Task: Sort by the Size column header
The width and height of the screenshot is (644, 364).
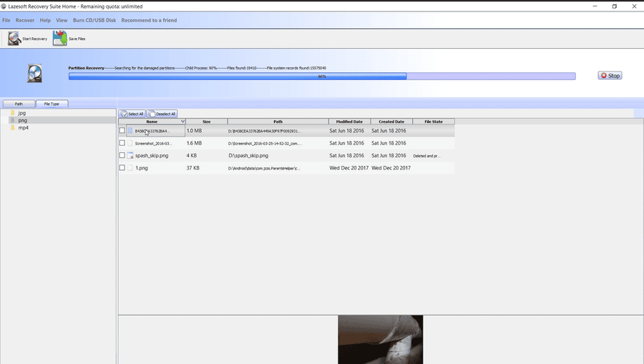Action: tap(207, 122)
